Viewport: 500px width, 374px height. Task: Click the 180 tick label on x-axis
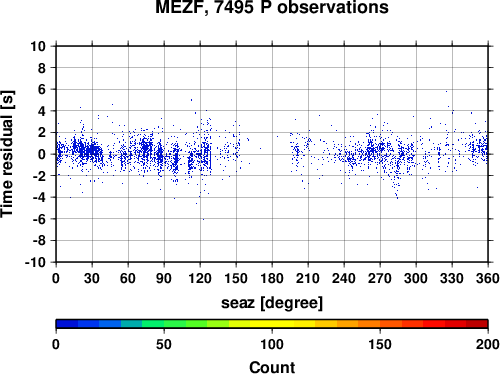tap(272, 278)
